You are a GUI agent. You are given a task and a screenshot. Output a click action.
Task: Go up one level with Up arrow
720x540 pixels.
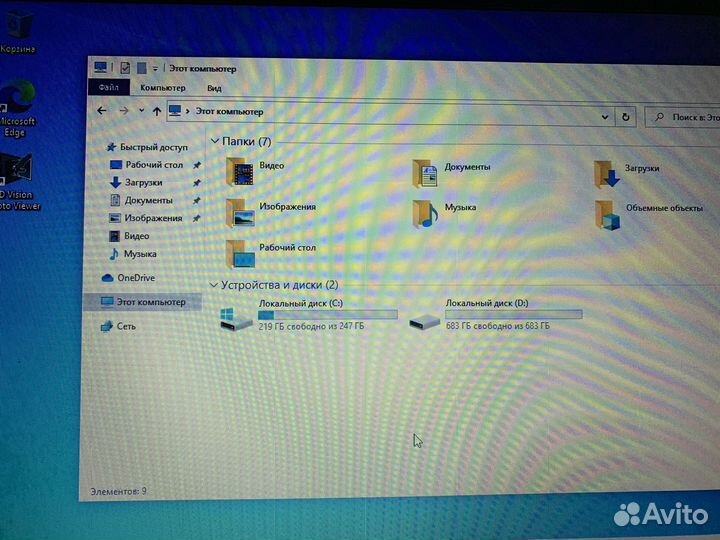pyautogui.click(x=157, y=111)
